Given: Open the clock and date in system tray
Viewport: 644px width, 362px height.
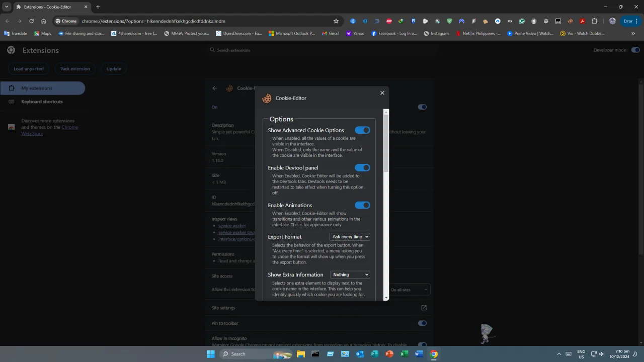Looking at the screenshot, I should (619, 354).
